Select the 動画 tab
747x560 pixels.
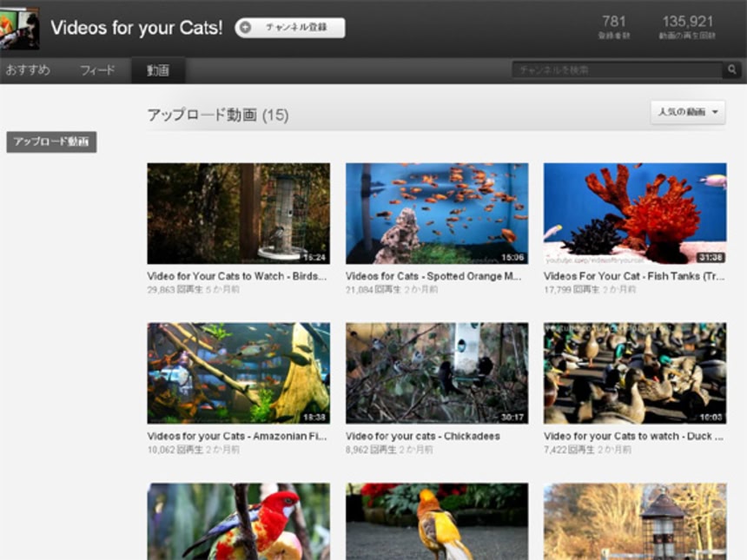coord(158,70)
